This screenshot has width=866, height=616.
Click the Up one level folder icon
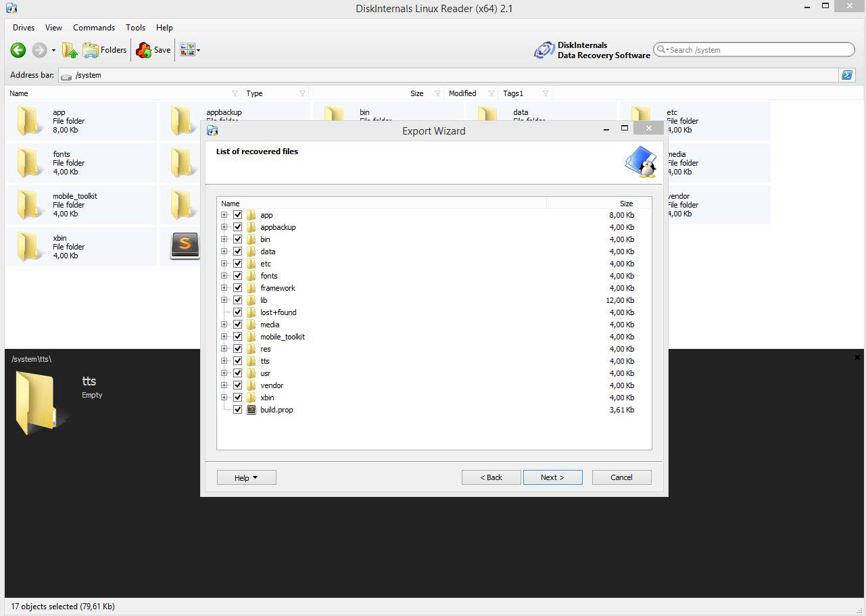69,50
